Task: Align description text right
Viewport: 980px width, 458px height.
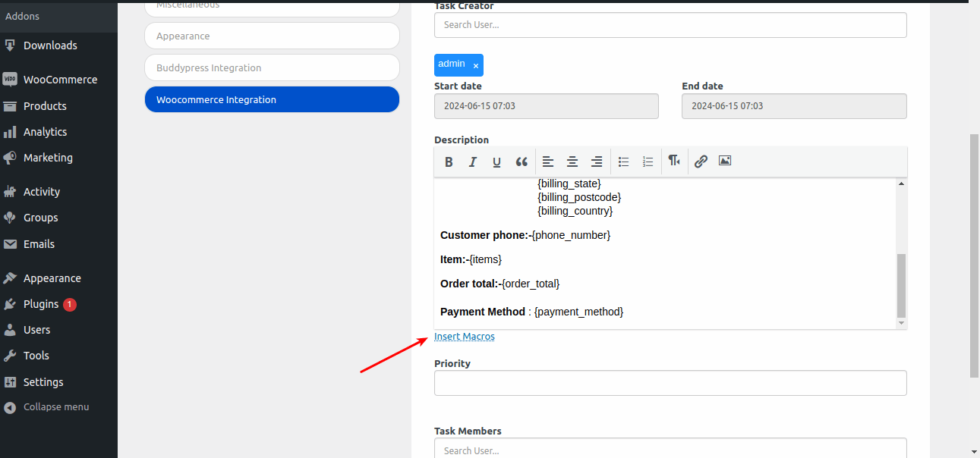Action: (597, 162)
